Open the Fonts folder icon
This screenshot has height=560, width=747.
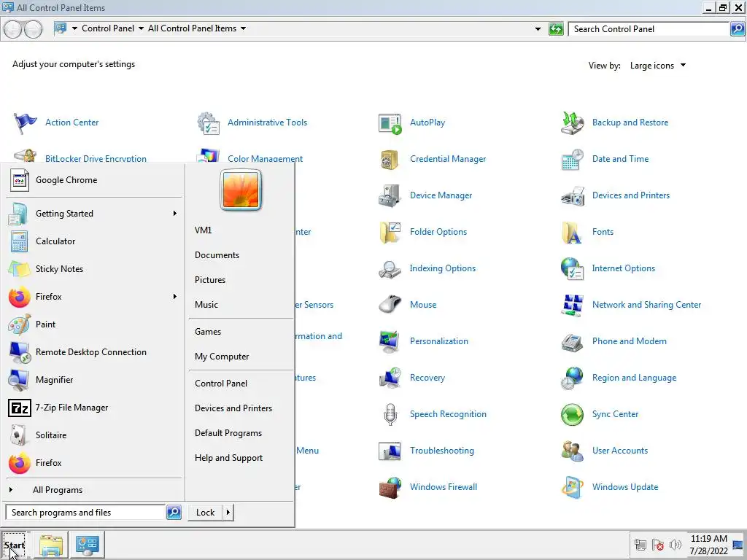pos(572,233)
